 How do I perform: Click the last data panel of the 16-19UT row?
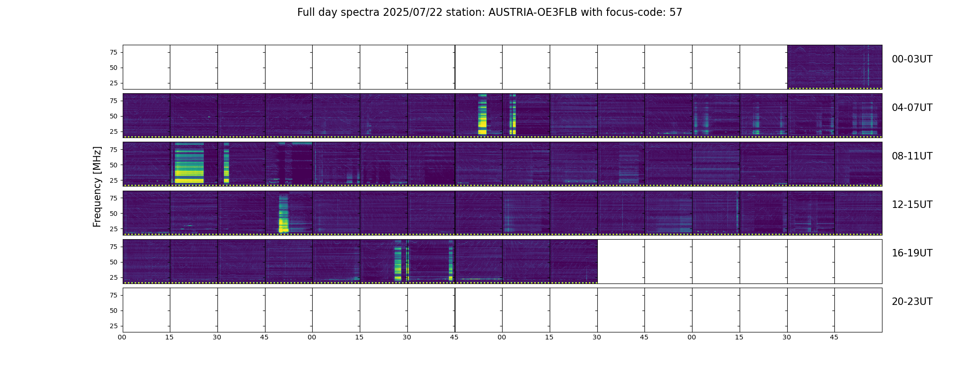[574, 262]
